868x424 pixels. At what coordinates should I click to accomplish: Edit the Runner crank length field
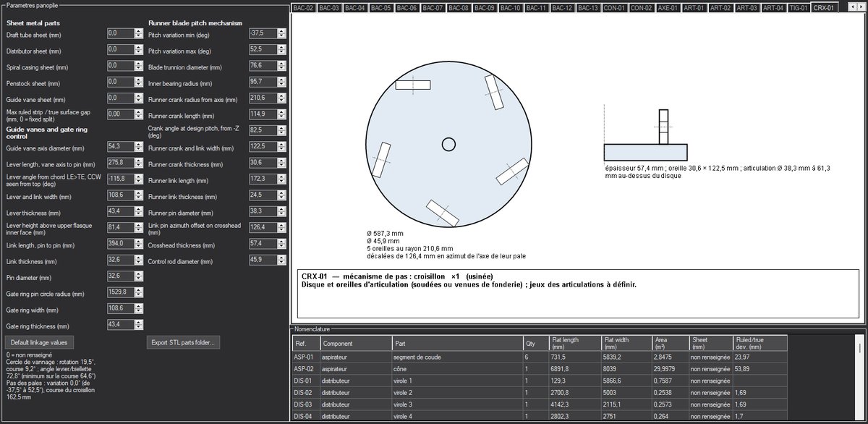(x=263, y=114)
